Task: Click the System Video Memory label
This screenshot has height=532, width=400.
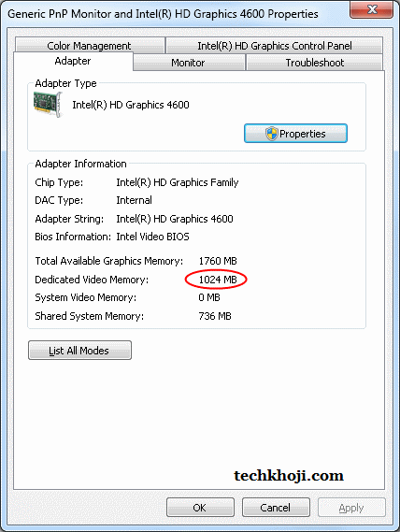Action: pyautogui.click(x=85, y=297)
